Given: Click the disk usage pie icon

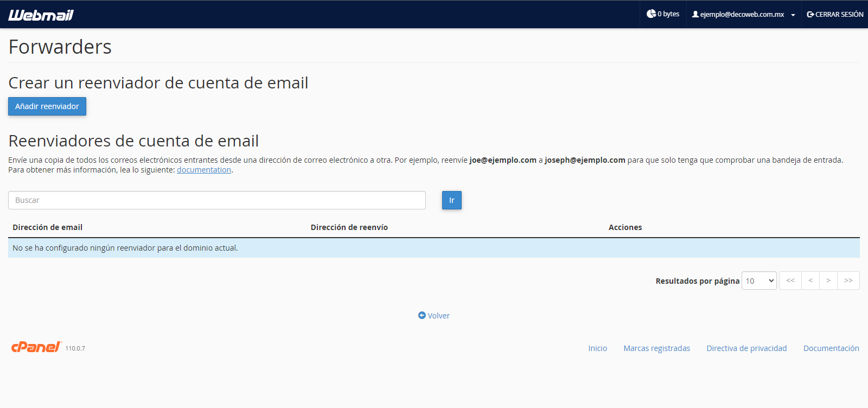Looking at the screenshot, I should coord(651,14).
